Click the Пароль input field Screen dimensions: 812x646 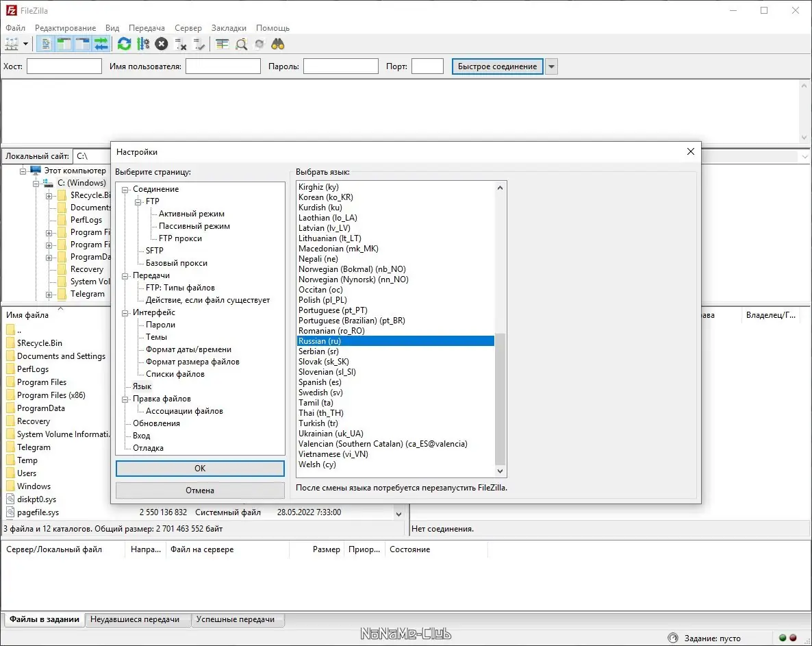[x=341, y=66]
